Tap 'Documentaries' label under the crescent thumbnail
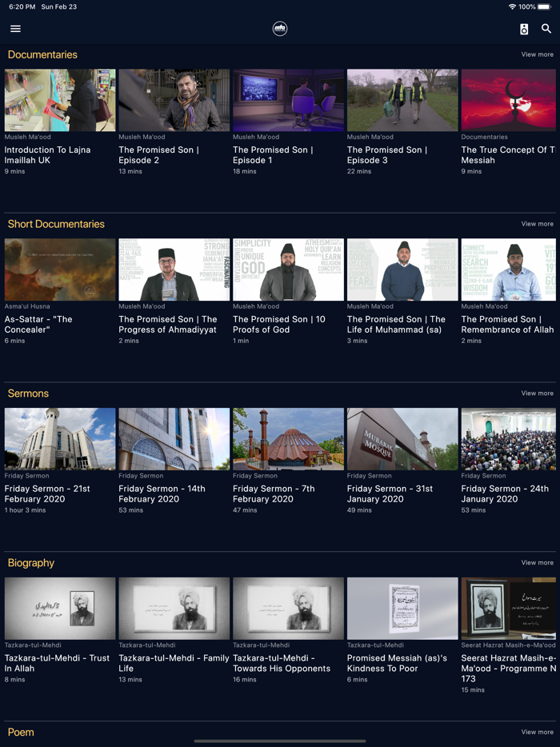Viewport: 560px width, 747px height. click(x=484, y=137)
